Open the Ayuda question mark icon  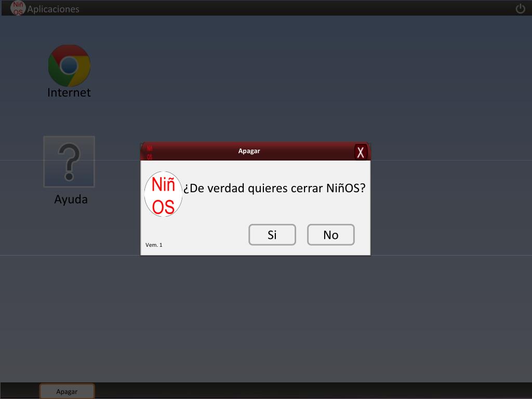[69, 162]
